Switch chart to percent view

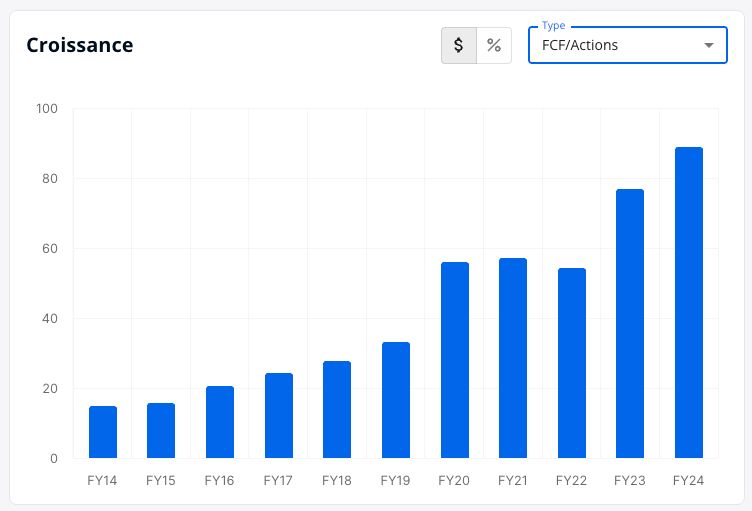tap(494, 45)
